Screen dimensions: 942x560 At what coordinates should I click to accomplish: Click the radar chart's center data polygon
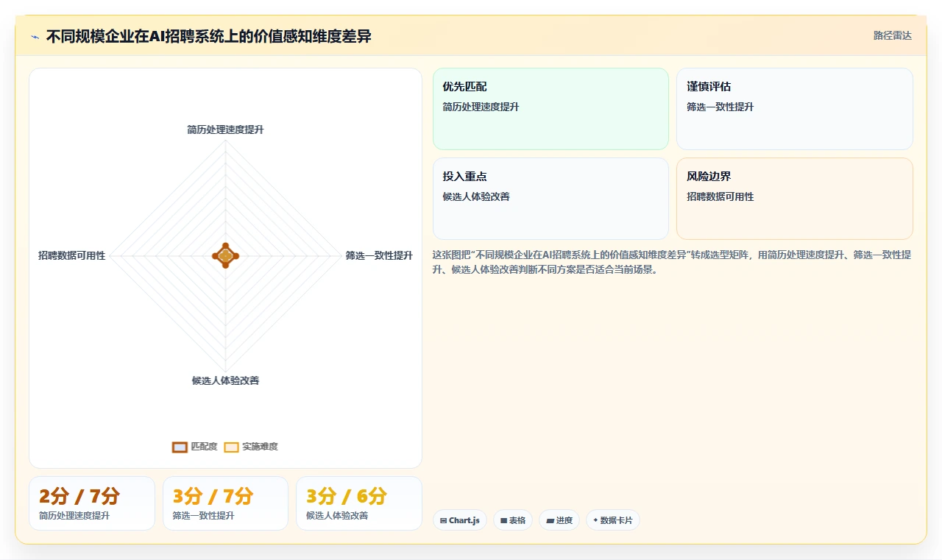[x=225, y=255]
